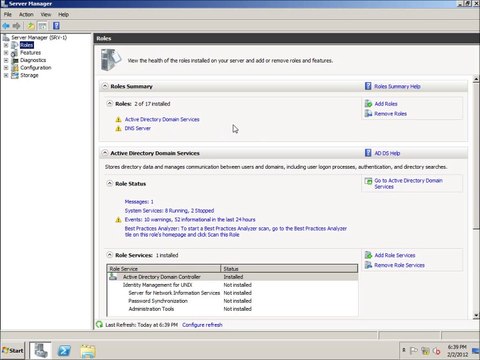Click the Remove Roles icon
Image resolution: width=480 pixels, height=360 pixels.
pos(368,114)
